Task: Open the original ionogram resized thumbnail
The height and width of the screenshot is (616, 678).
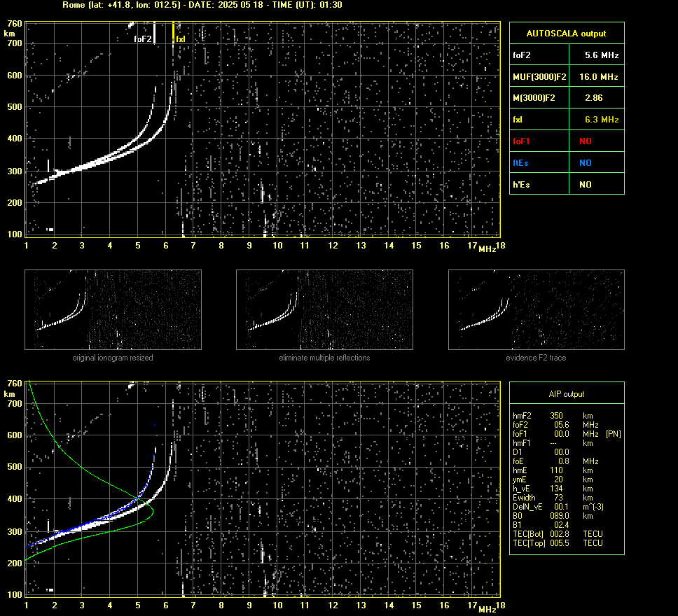Action: point(113,309)
